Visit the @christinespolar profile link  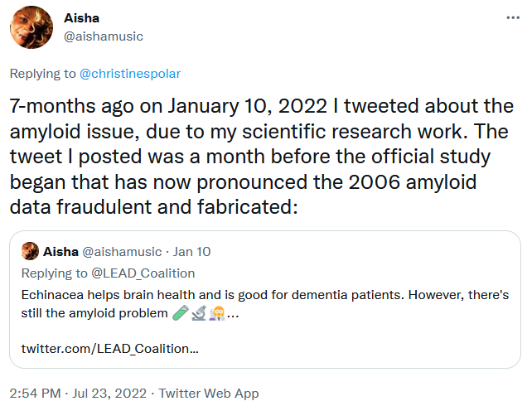[130, 74]
